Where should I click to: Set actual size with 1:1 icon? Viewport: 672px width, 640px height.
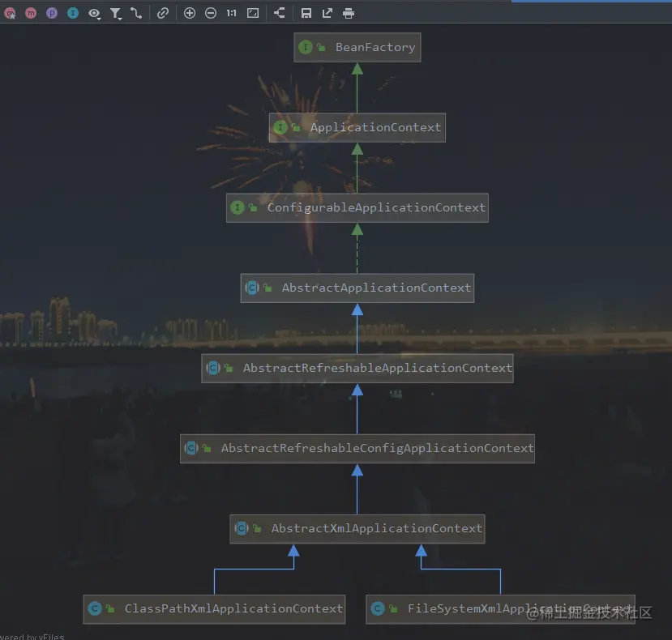tap(231, 13)
